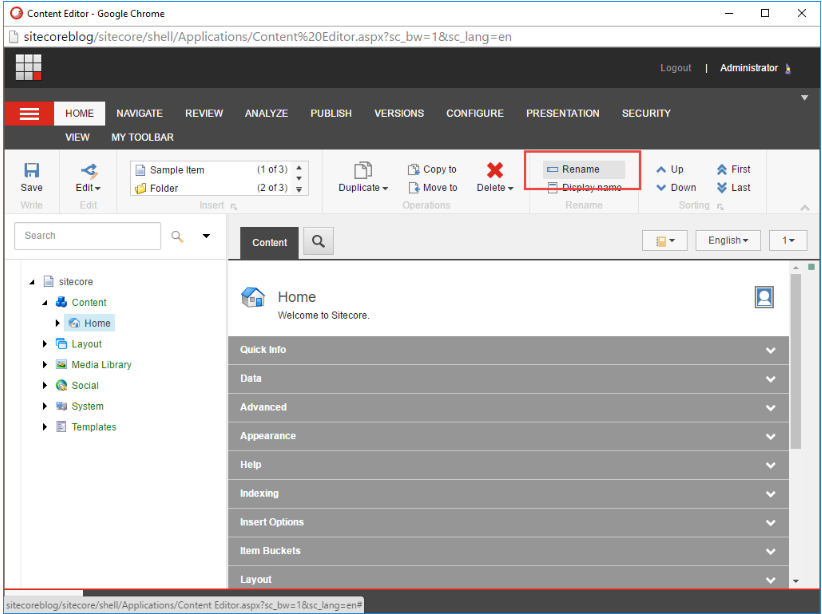The height and width of the screenshot is (614, 822).
Task: Switch to the NAVIGATE ribbon tab
Action: [x=139, y=113]
